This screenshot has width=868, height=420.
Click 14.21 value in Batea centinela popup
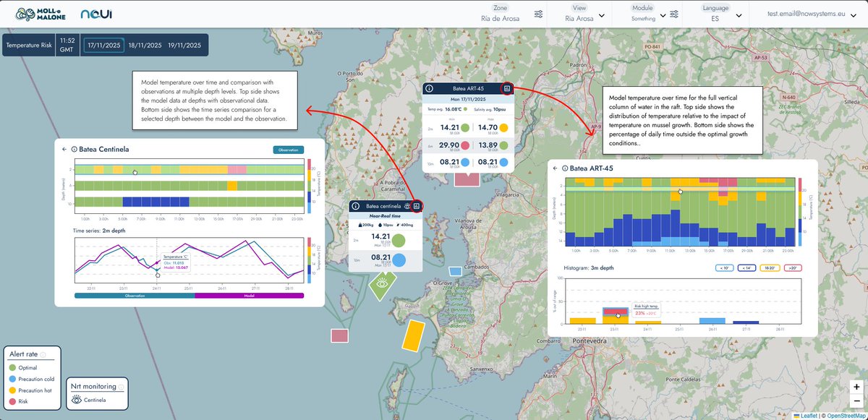click(380, 236)
